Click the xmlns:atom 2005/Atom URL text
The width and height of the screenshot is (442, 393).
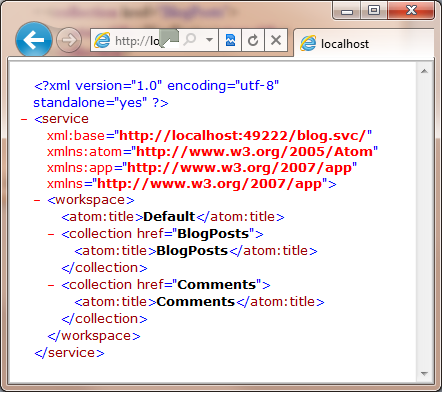254,152
